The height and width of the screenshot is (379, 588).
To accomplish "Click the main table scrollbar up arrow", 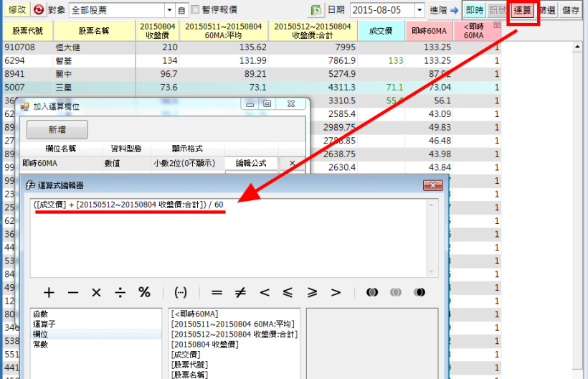I will [577, 47].
